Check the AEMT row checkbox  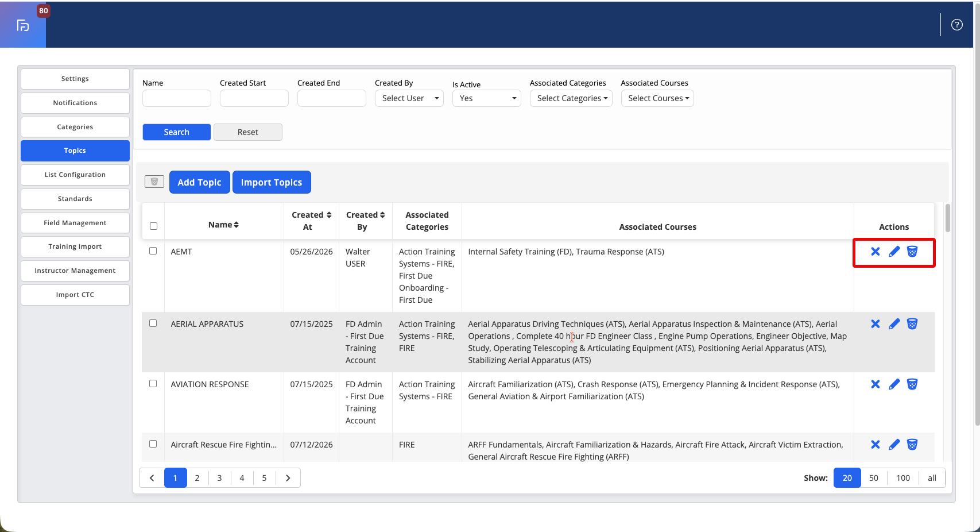point(153,251)
